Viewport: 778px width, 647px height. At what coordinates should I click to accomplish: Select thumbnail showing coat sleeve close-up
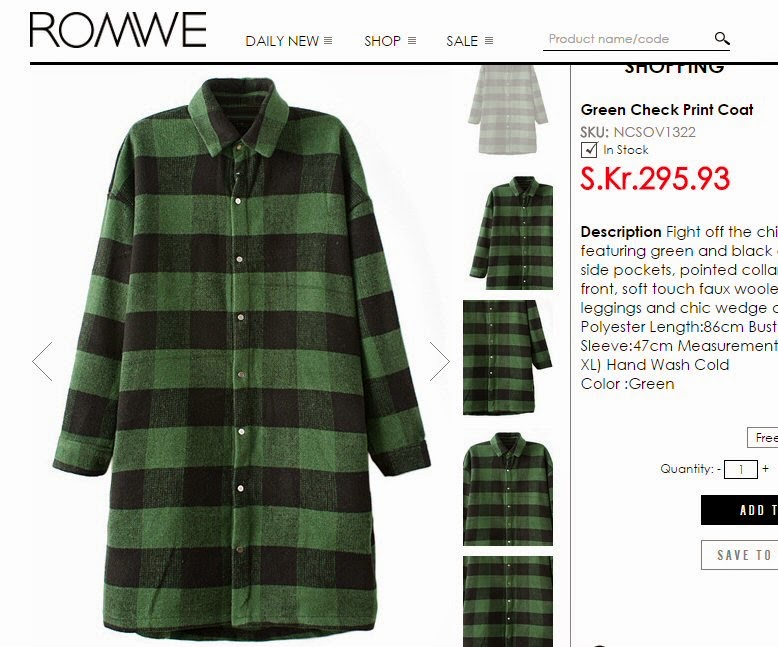tap(508, 357)
